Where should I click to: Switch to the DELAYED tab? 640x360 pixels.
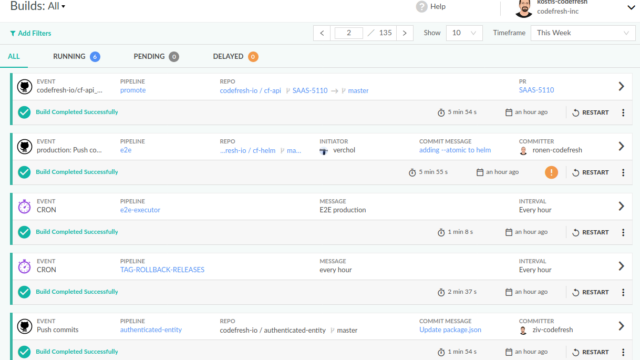(x=235, y=56)
